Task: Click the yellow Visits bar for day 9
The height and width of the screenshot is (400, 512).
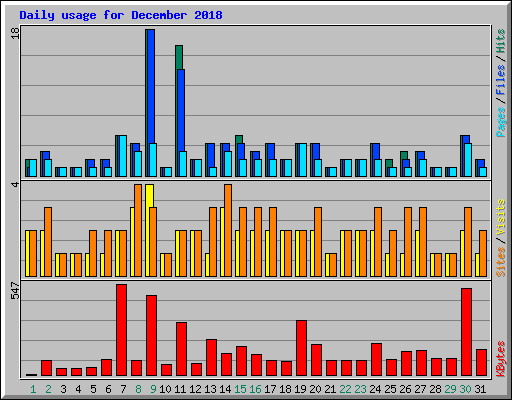Action: pyautogui.click(x=149, y=196)
